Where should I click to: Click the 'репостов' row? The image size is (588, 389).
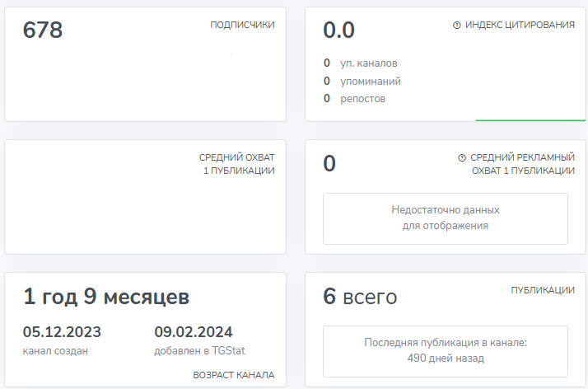tap(354, 99)
